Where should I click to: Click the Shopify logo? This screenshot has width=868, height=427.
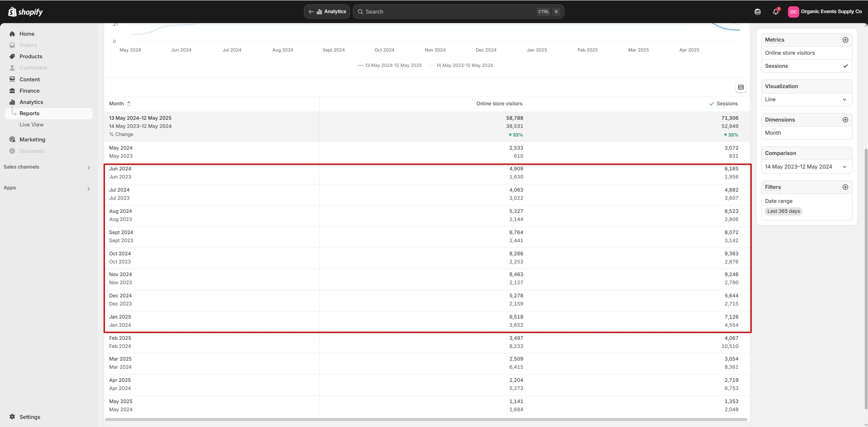pyautogui.click(x=25, y=12)
